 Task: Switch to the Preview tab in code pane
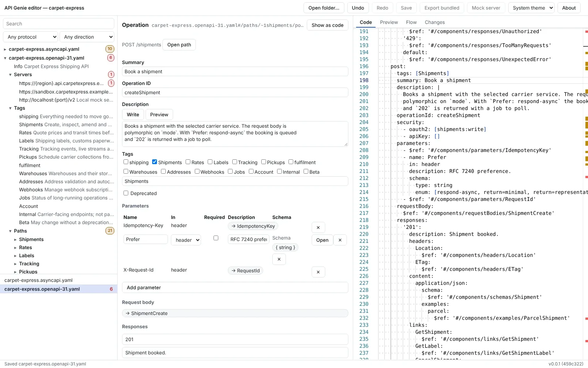click(389, 22)
